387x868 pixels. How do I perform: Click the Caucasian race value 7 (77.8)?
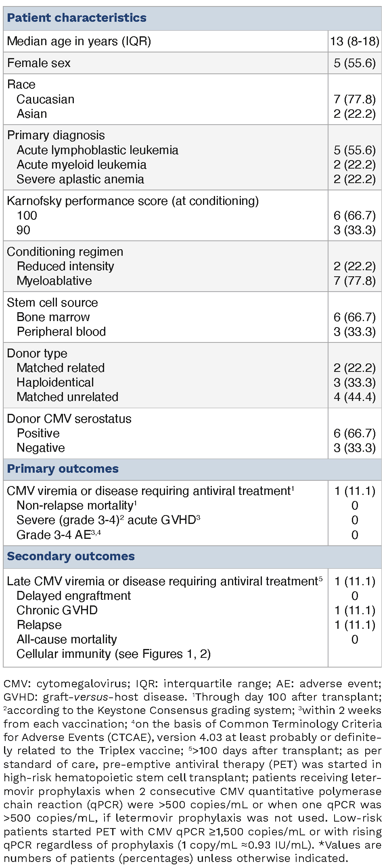coord(355,100)
